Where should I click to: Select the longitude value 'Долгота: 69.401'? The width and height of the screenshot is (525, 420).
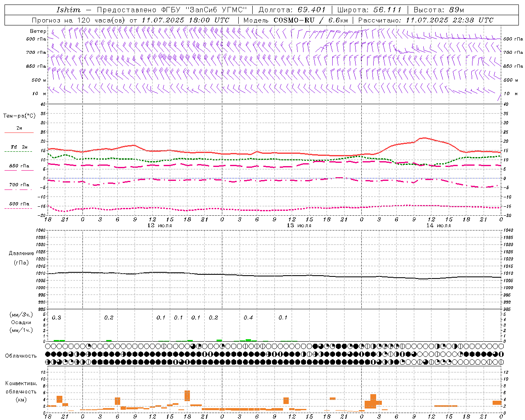292,10
